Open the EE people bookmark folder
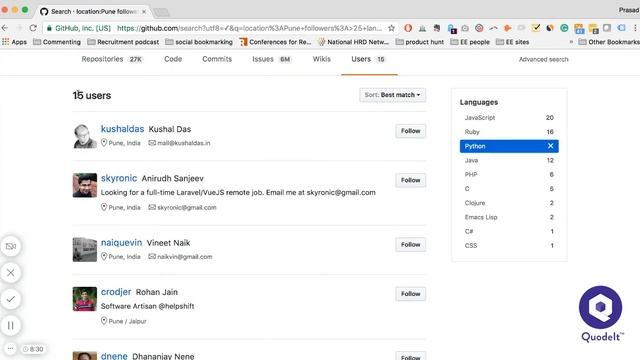This screenshot has height=360, width=640. coord(470,42)
